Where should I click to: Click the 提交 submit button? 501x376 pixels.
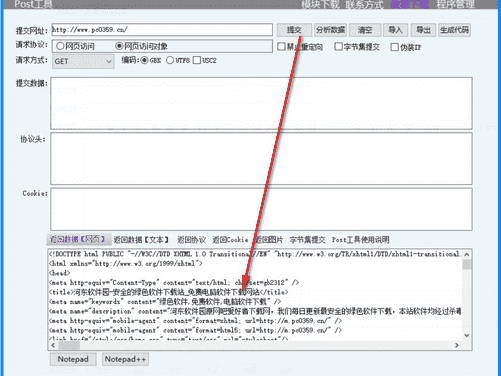(x=294, y=30)
